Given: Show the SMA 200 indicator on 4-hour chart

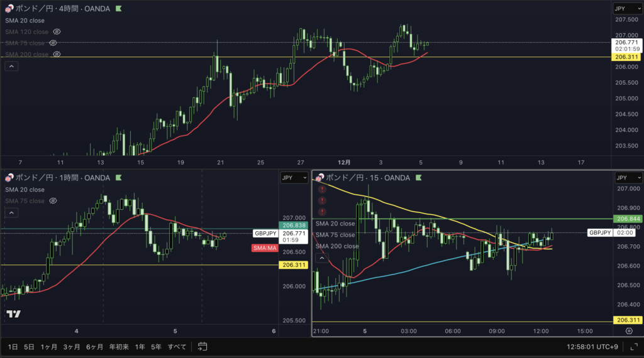Looking at the screenshot, I should 57,55.
